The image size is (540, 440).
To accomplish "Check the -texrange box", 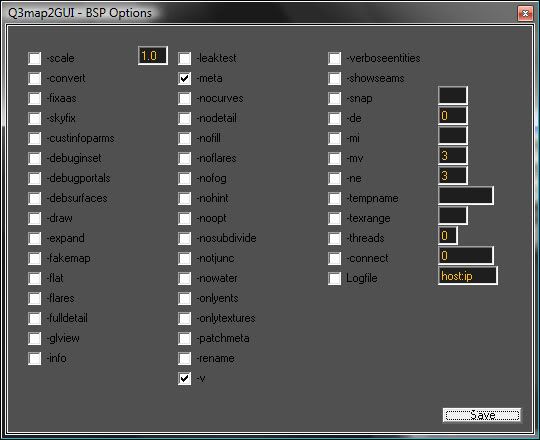I will point(334,218).
